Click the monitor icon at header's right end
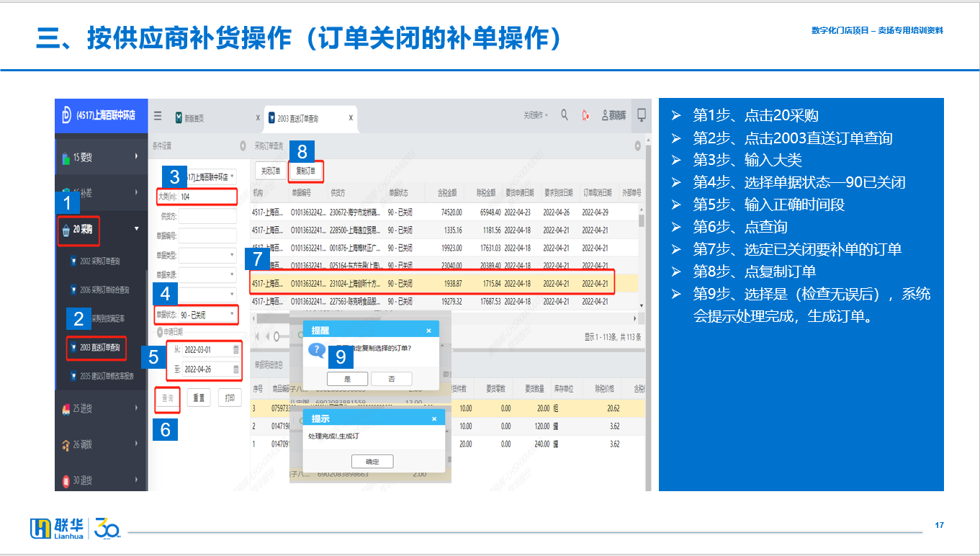 (642, 115)
